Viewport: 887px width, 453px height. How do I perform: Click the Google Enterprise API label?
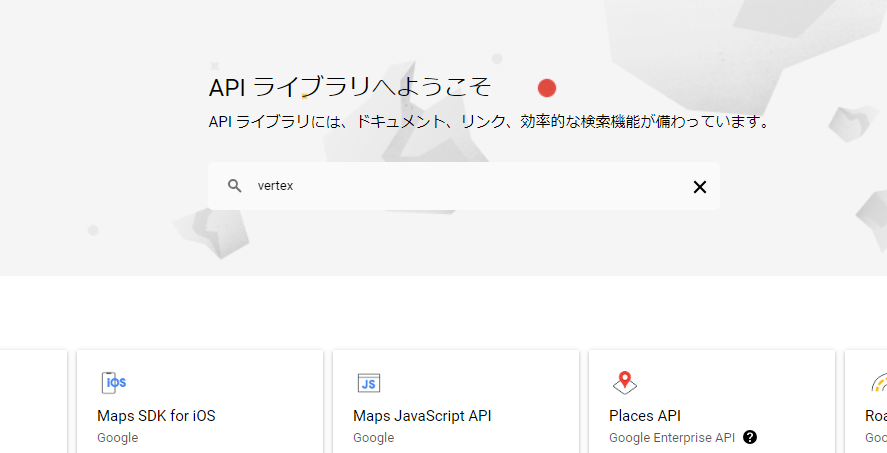click(x=672, y=438)
